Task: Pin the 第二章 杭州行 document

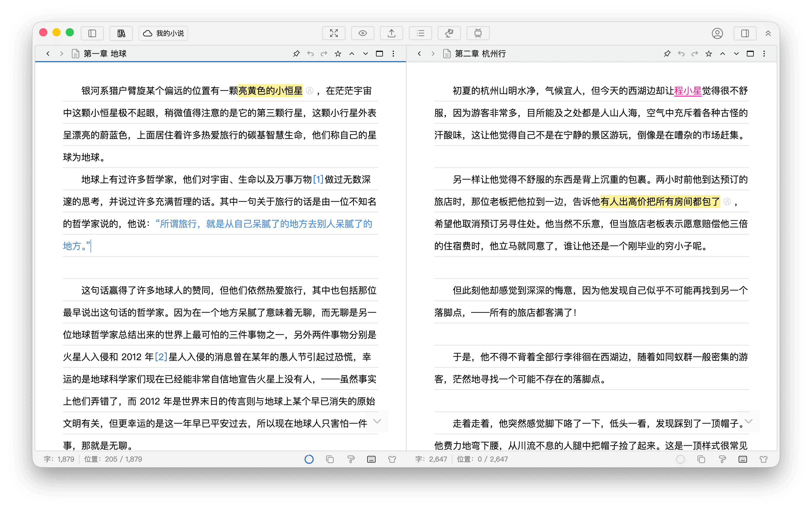Action: (667, 54)
